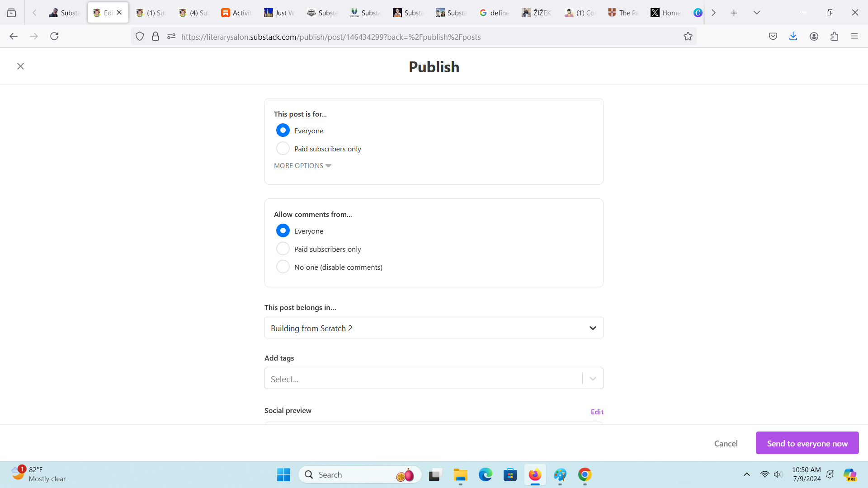The width and height of the screenshot is (868, 488).
Task: Click the Save to Pocket icon
Action: (x=773, y=37)
